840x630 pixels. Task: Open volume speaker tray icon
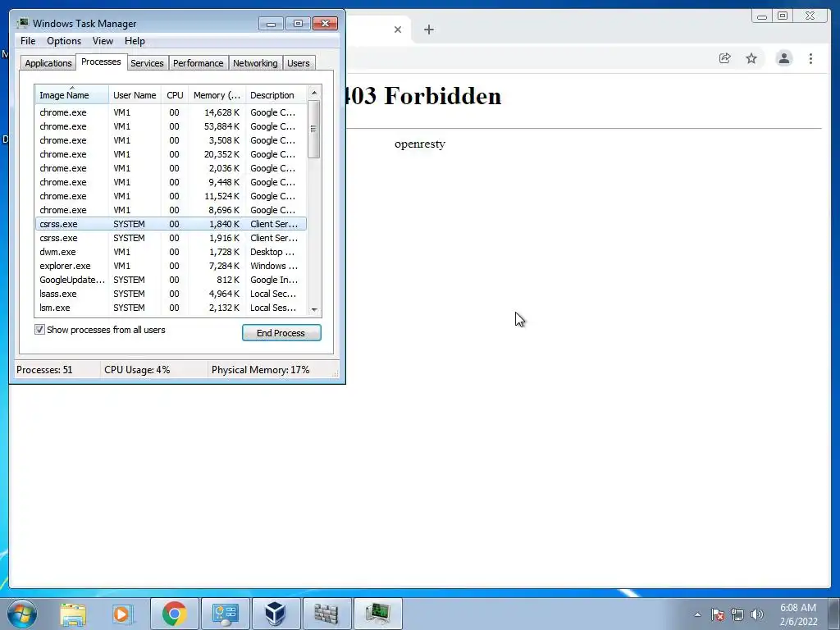(x=757, y=614)
